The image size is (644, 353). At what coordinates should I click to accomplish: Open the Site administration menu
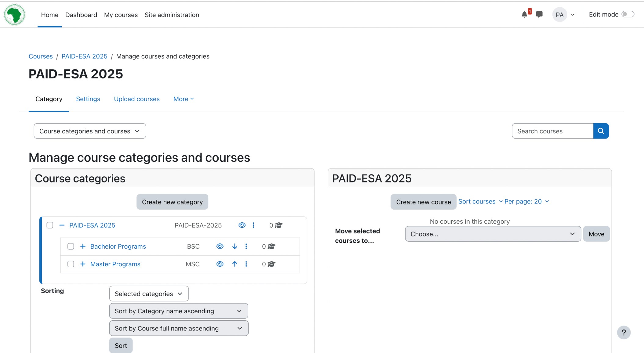[x=172, y=15]
